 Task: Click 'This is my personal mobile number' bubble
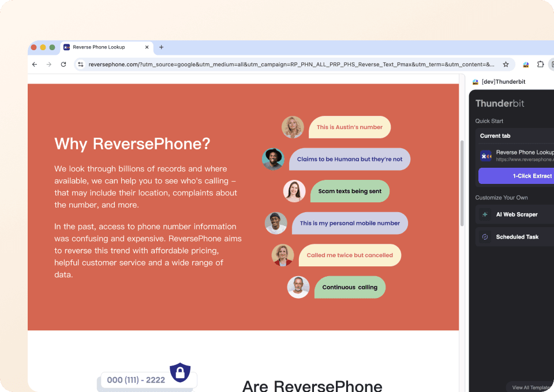pyautogui.click(x=350, y=223)
